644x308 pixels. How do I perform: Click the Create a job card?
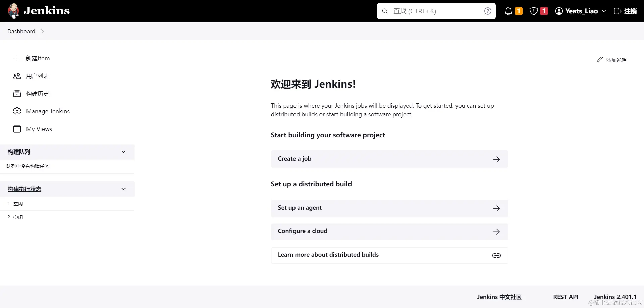[389, 159]
